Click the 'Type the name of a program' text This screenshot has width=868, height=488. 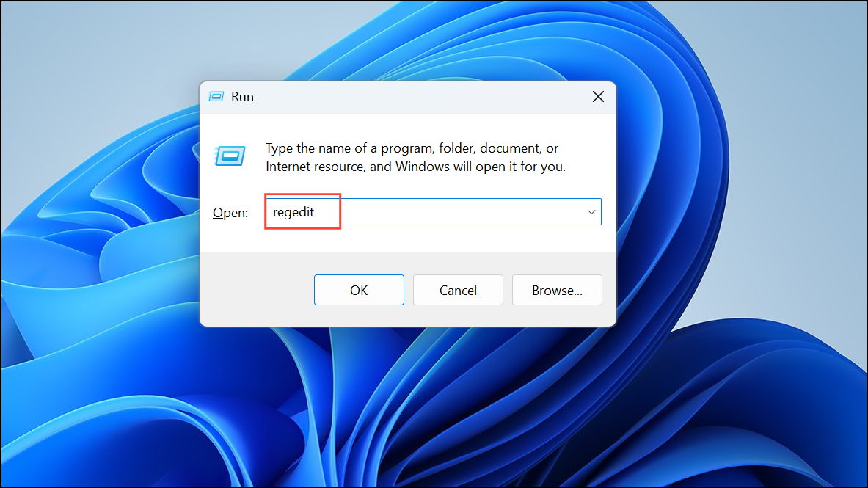coord(415,157)
